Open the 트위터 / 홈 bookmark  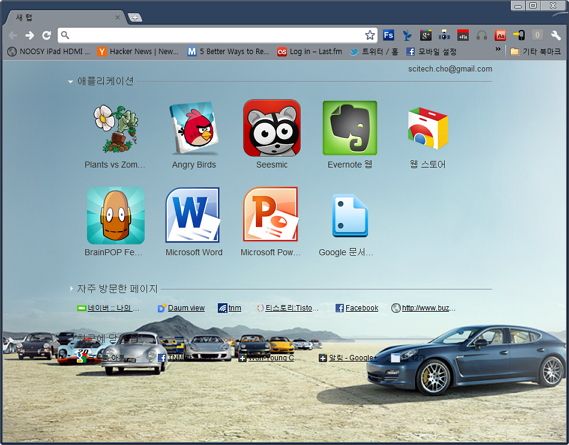tap(374, 52)
